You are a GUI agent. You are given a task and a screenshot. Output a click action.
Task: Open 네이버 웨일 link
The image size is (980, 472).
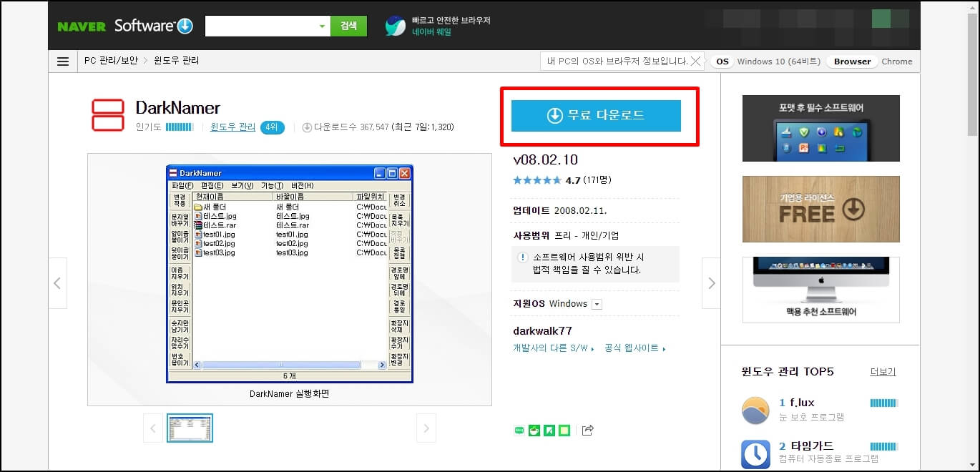point(431,32)
